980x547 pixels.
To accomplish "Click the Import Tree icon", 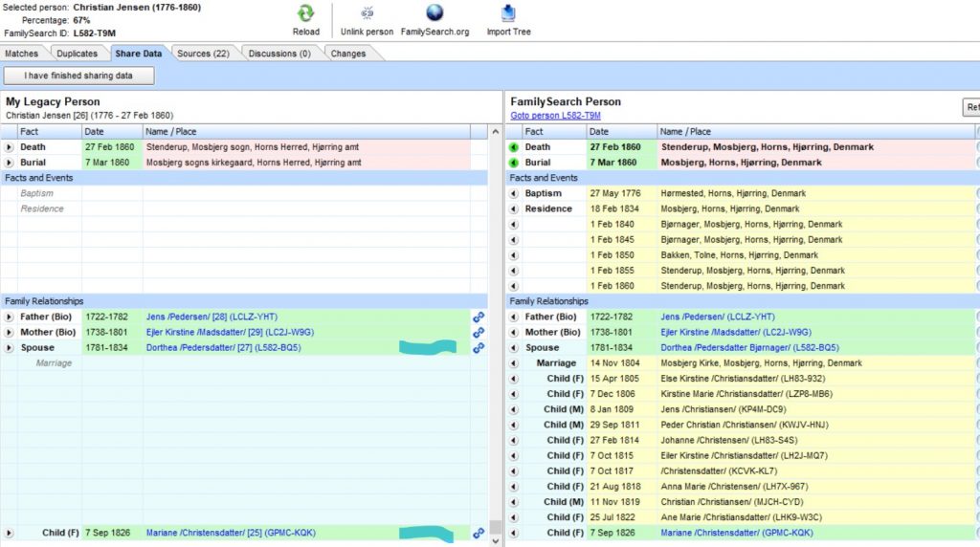I will coord(508,12).
